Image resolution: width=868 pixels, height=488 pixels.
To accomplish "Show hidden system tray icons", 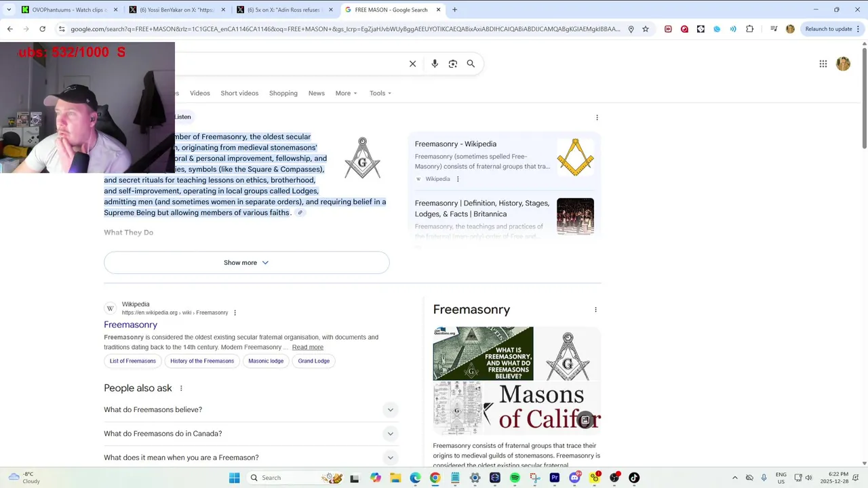I will [x=734, y=478].
